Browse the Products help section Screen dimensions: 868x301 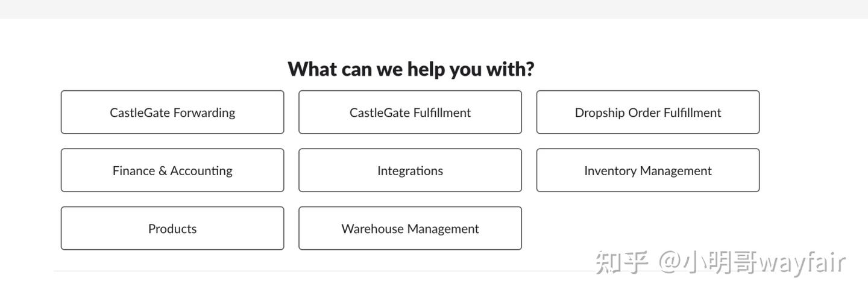pos(172,229)
